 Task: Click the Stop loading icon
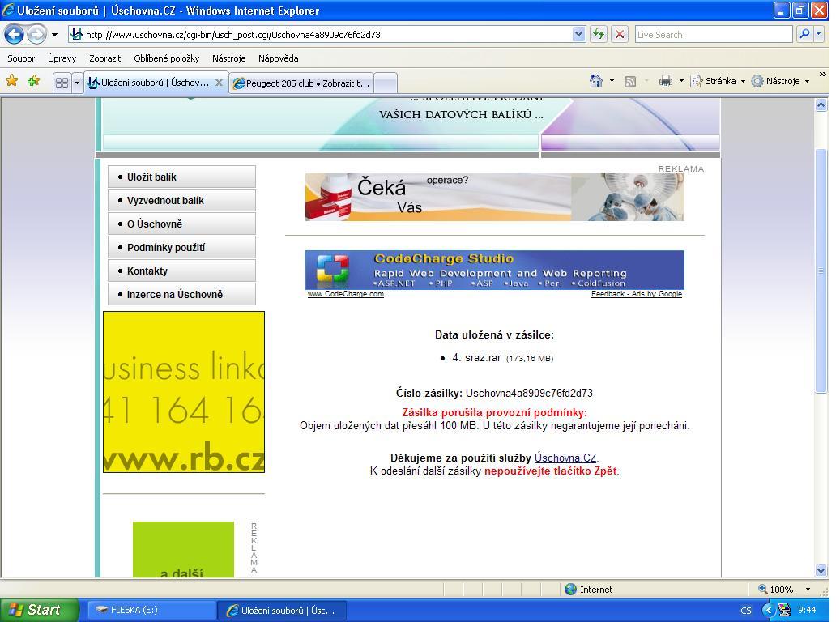tap(620, 34)
